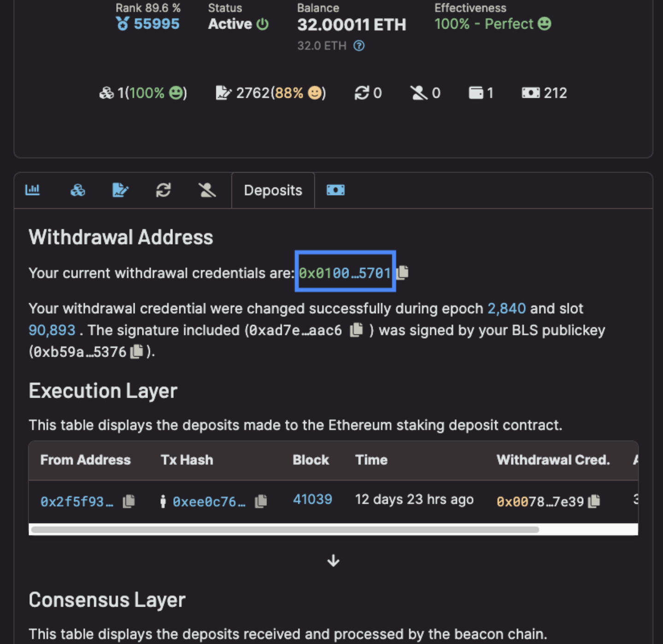The image size is (663, 644).
Task: Copy BLS publickey 0xb59a…5376
Action: coord(136,352)
